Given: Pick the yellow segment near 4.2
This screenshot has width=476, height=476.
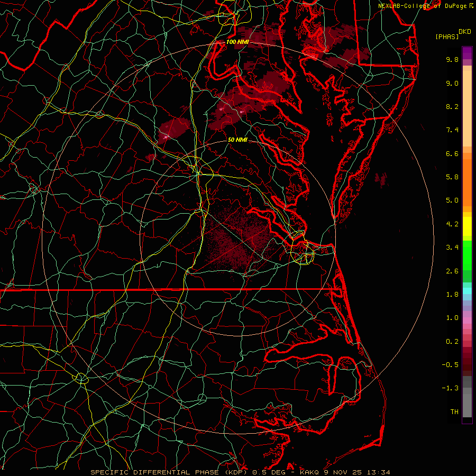Looking at the screenshot, I should [467, 226].
